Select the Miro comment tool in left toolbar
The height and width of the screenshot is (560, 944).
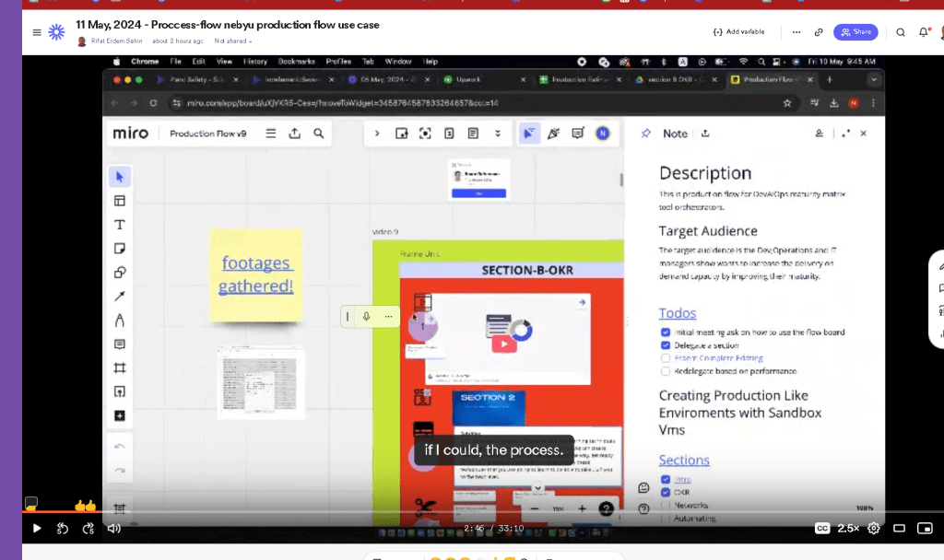click(x=119, y=344)
